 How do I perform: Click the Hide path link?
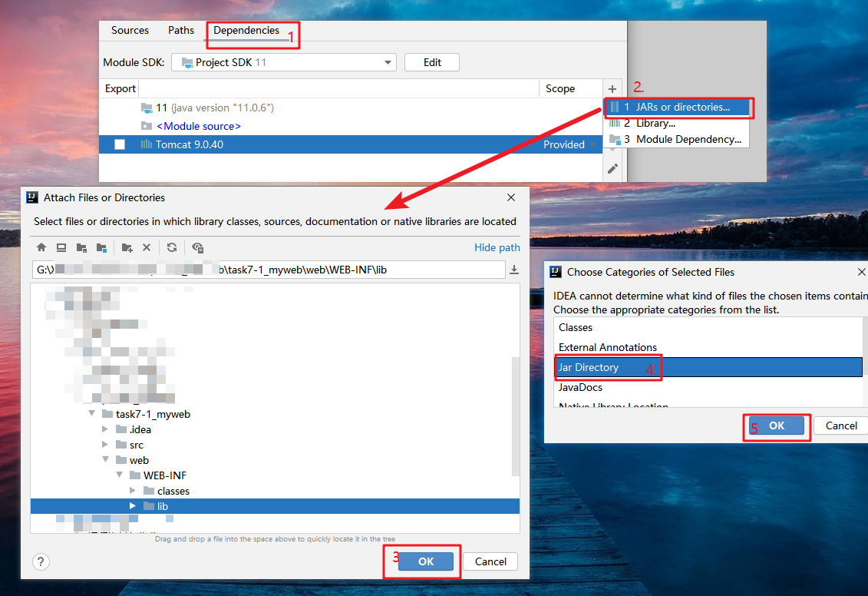point(497,247)
